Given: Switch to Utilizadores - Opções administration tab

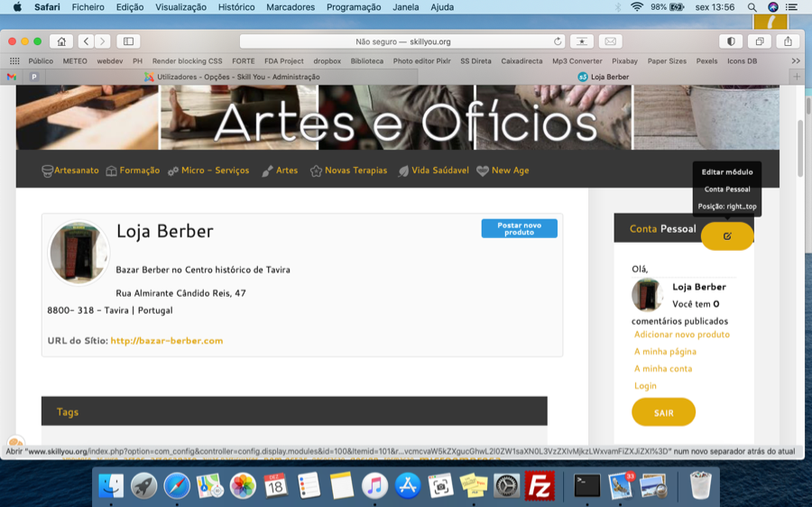Looking at the screenshot, I should point(232,77).
